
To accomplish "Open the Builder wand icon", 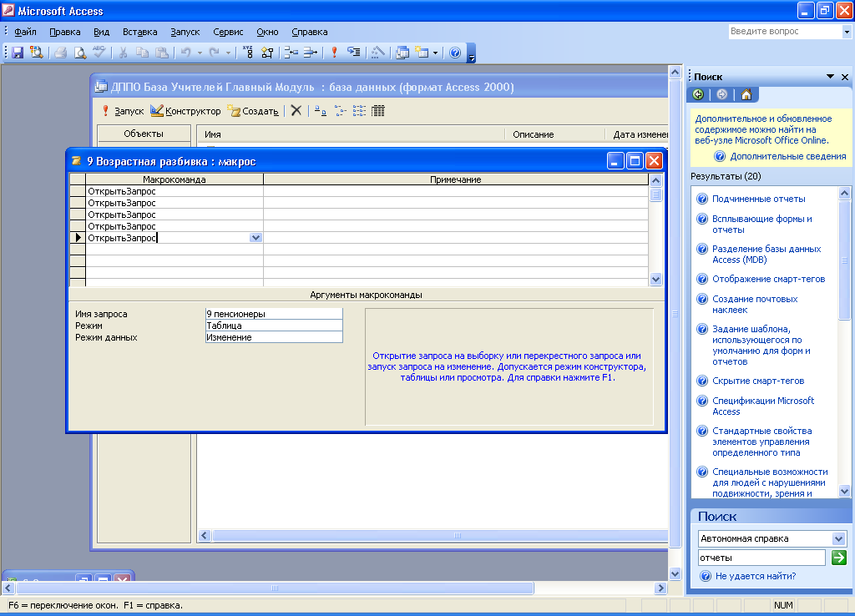I will coord(378,53).
